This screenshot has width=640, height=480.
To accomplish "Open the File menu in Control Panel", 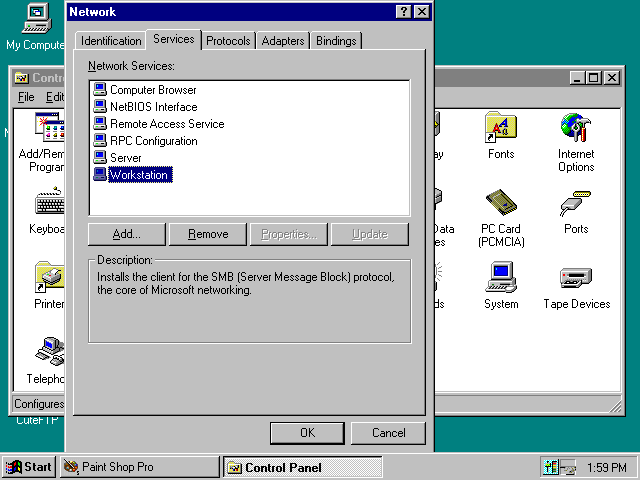I will pos(26,97).
